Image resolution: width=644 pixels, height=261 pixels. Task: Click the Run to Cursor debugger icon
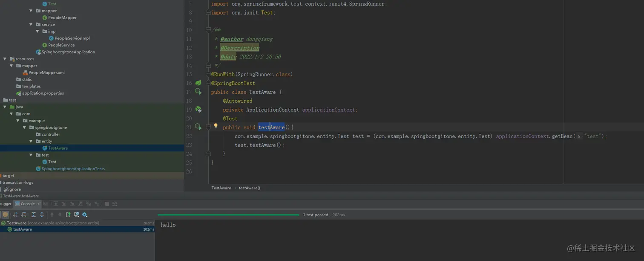click(97, 204)
